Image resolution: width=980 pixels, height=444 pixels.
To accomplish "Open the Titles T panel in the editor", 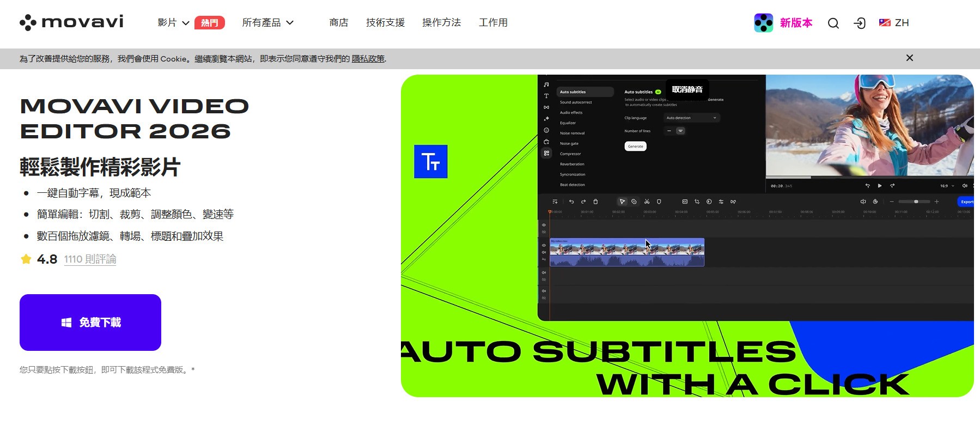I will click(x=546, y=96).
